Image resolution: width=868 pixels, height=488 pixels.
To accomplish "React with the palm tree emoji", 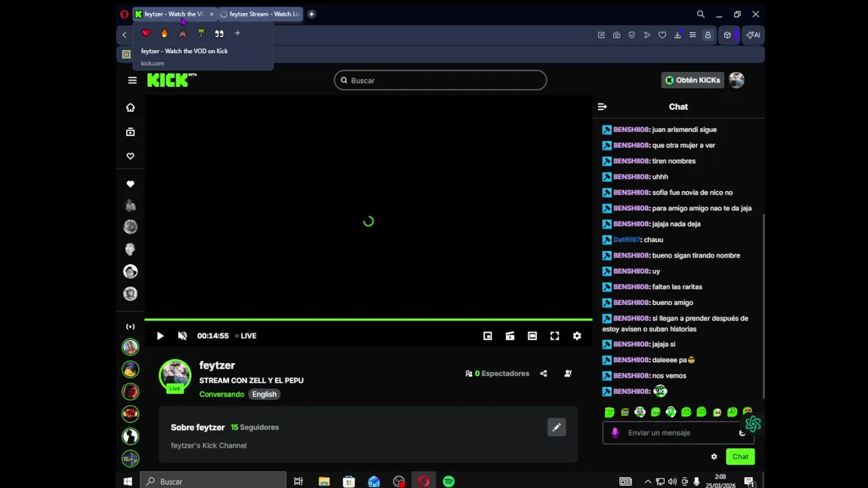I will 201,33.
